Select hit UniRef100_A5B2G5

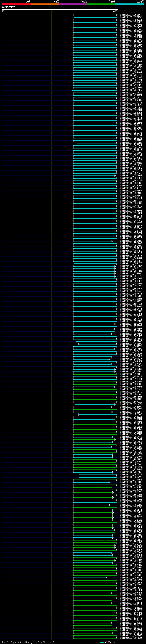point(131,341)
